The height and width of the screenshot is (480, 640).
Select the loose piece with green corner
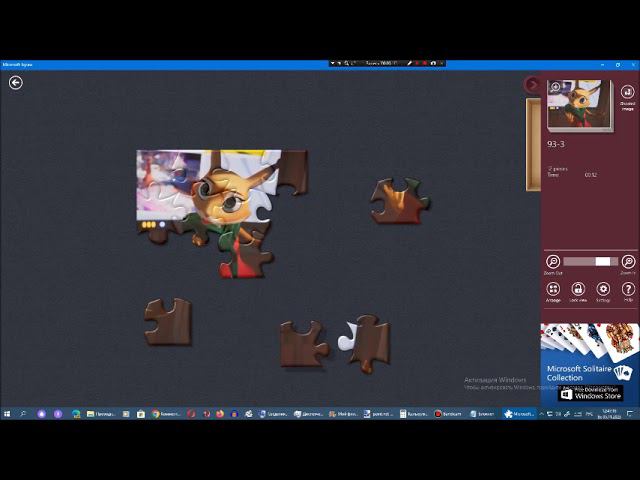coord(400,201)
